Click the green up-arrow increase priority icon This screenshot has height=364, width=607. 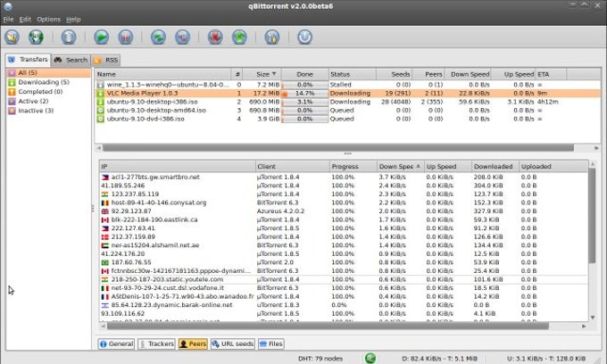[x=239, y=37]
